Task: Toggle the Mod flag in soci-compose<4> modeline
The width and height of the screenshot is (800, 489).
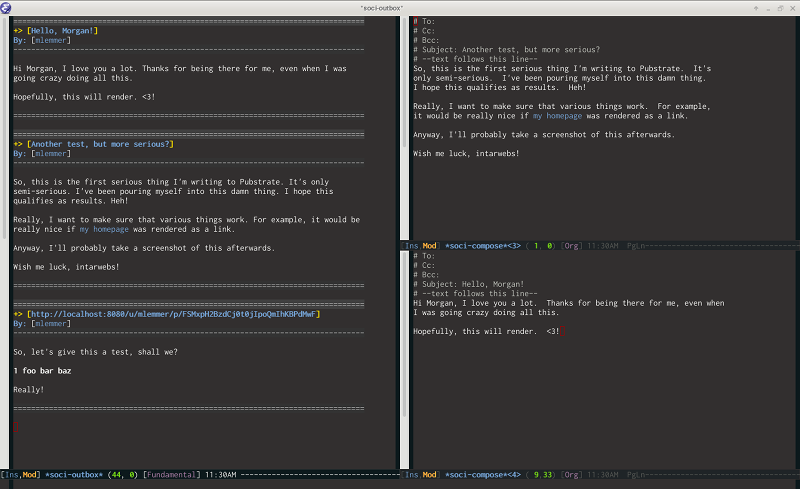Action: (430, 475)
